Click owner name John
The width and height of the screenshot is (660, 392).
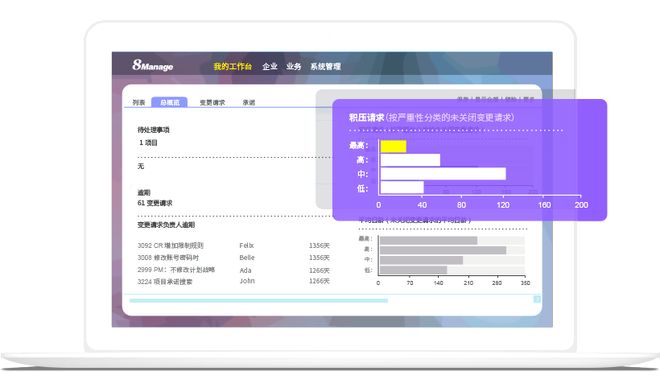[x=247, y=281]
